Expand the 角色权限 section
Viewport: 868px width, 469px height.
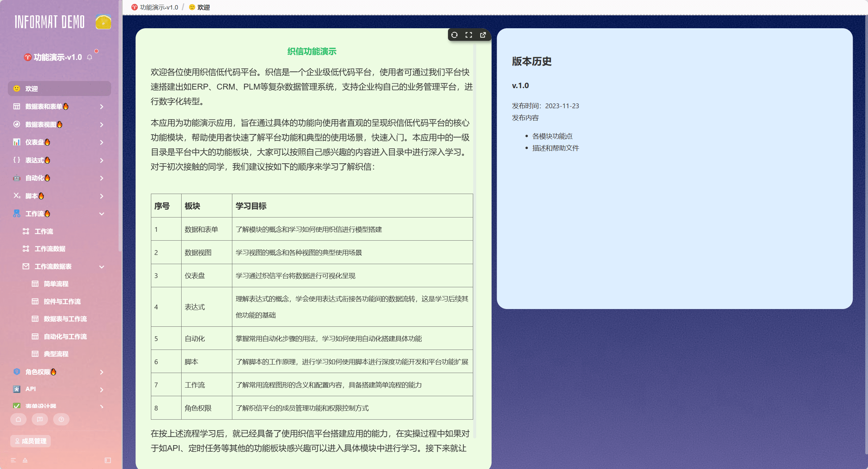point(102,372)
